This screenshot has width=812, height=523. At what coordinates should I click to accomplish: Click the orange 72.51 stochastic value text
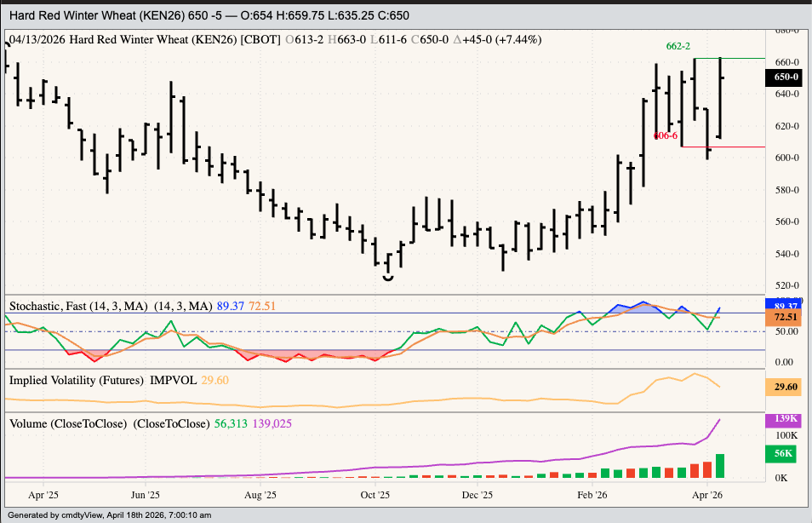[x=262, y=306]
